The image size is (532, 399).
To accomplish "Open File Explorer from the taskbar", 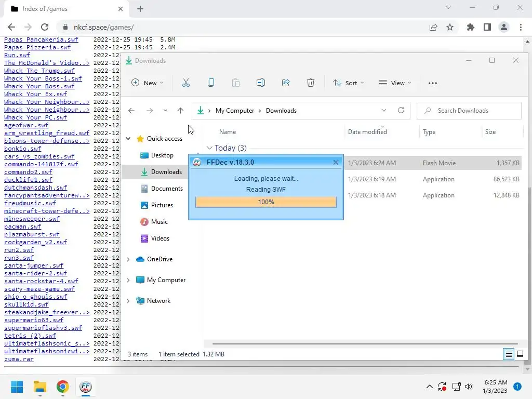I will coord(39,387).
